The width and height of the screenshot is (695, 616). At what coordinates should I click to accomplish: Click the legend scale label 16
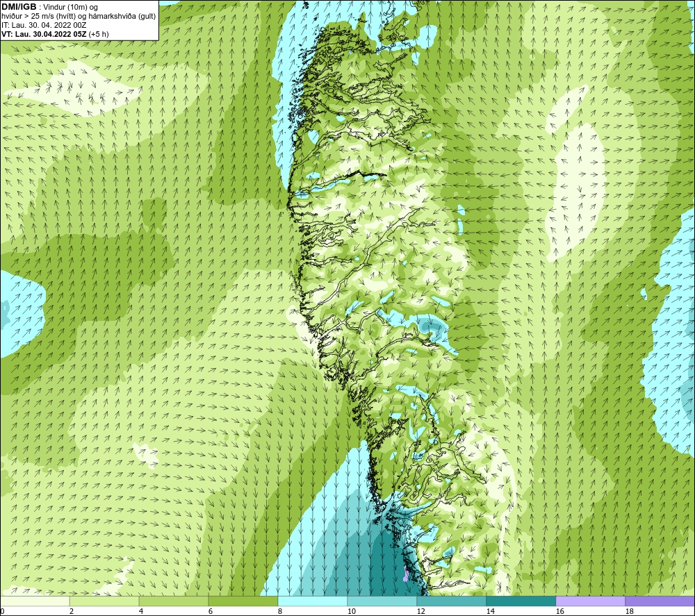pos(559,612)
